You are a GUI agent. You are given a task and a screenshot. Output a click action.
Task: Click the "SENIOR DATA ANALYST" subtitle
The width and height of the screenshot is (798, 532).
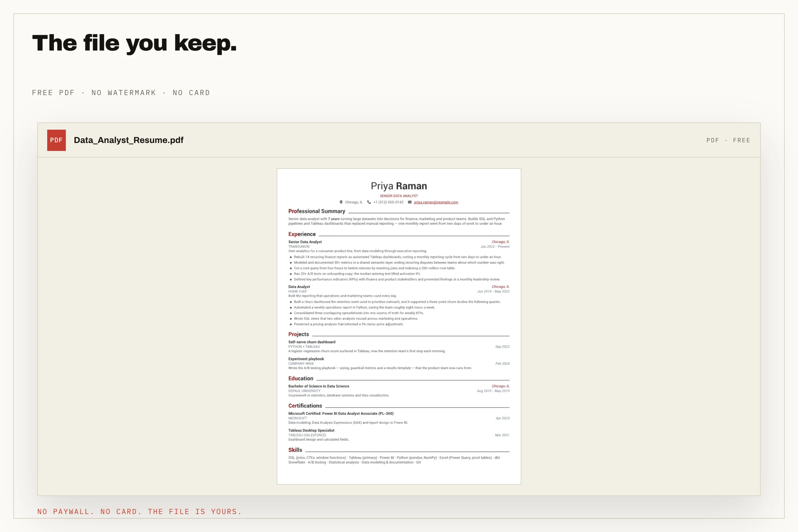tap(399, 196)
